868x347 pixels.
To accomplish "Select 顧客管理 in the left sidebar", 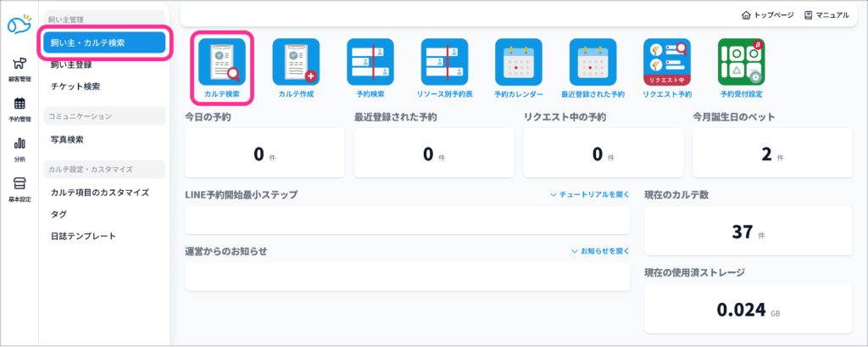I will tap(19, 68).
